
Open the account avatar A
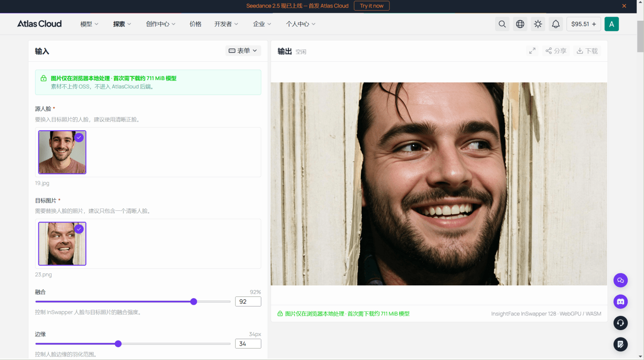[x=612, y=24]
